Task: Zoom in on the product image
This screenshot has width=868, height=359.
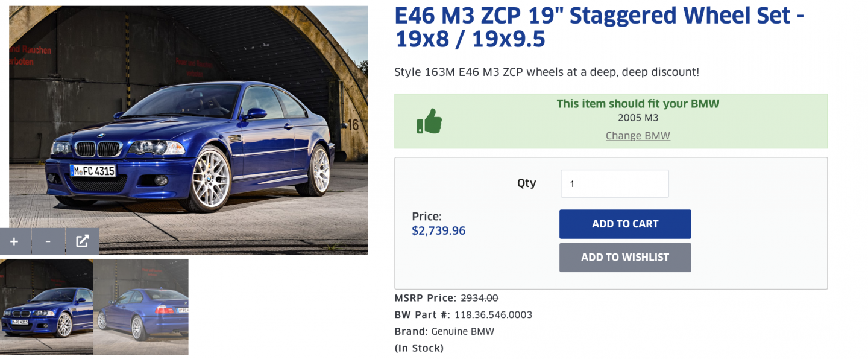Action: (14, 241)
